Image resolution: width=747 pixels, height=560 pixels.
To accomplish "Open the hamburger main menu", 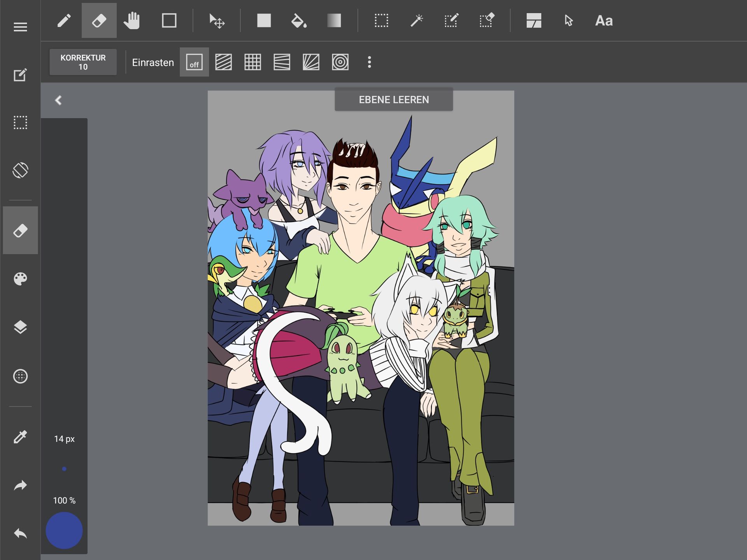I will point(20,27).
